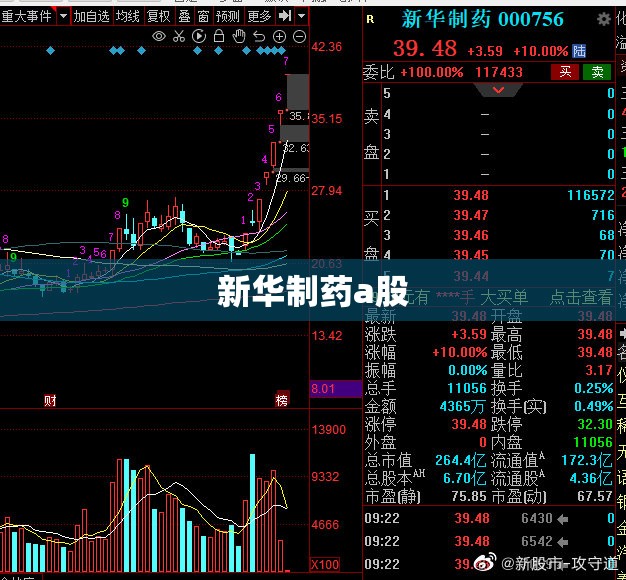Click the 财 finance marker on the chart
Image resolution: width=626 pixels, height=580 pixels.
pos(50,400)
